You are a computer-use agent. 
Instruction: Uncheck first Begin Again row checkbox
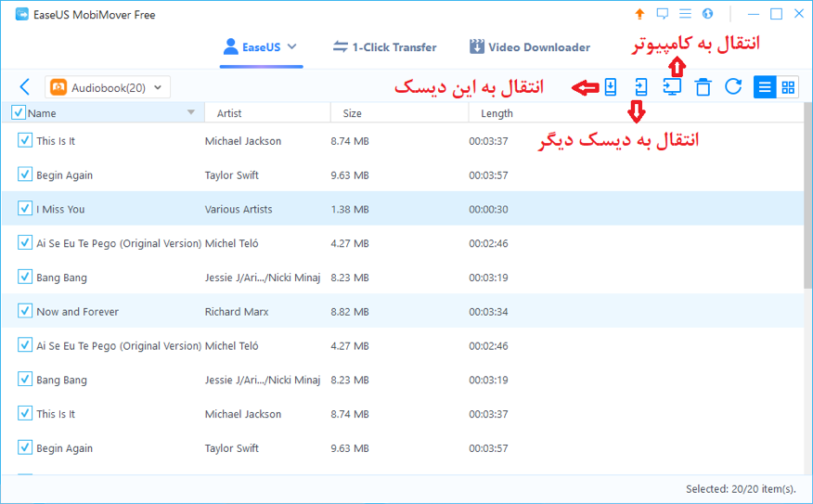[x=25, y=174]
